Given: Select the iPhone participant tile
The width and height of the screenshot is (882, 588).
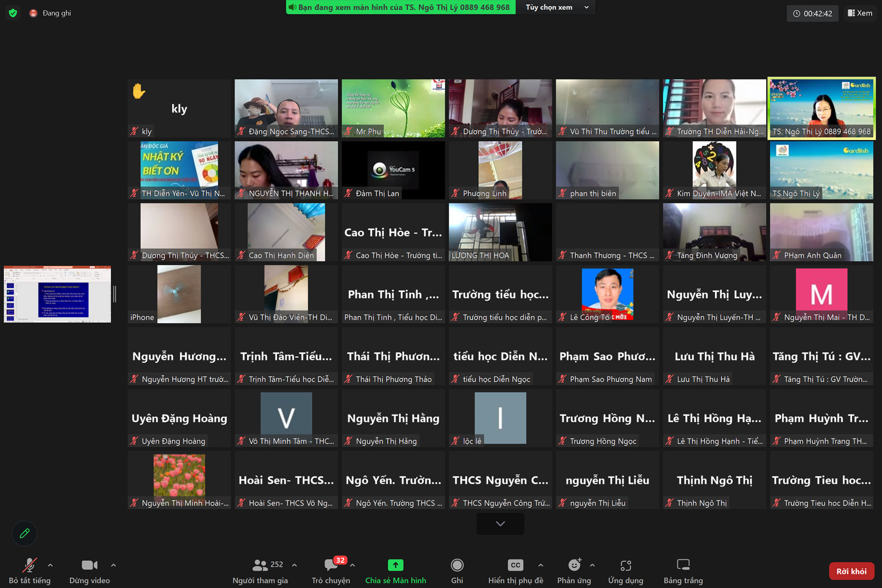Looking at the screenshot, I should click(x=179, y=294).
